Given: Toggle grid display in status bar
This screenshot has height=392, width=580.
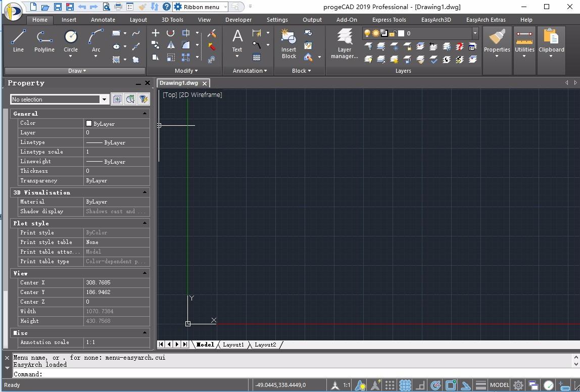Looking at the screenshot, I should pos(405,385).
